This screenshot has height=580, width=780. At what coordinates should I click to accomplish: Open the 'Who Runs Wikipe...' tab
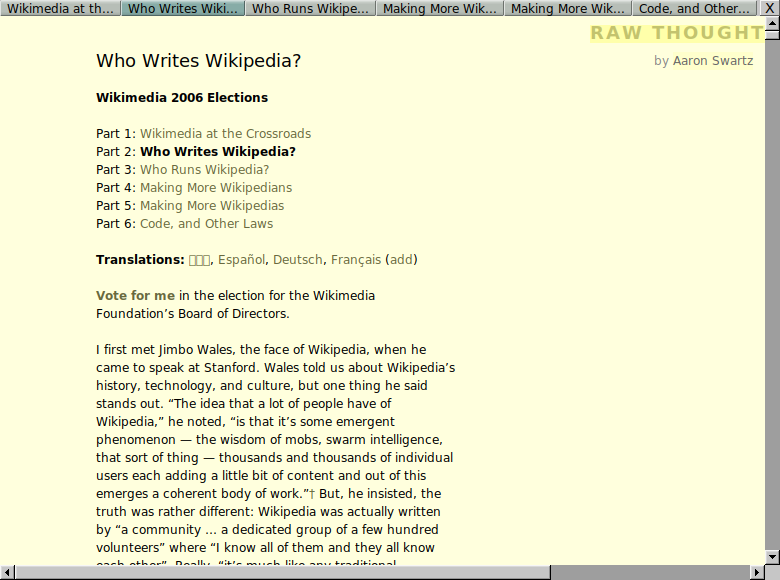tap(311, 8)
